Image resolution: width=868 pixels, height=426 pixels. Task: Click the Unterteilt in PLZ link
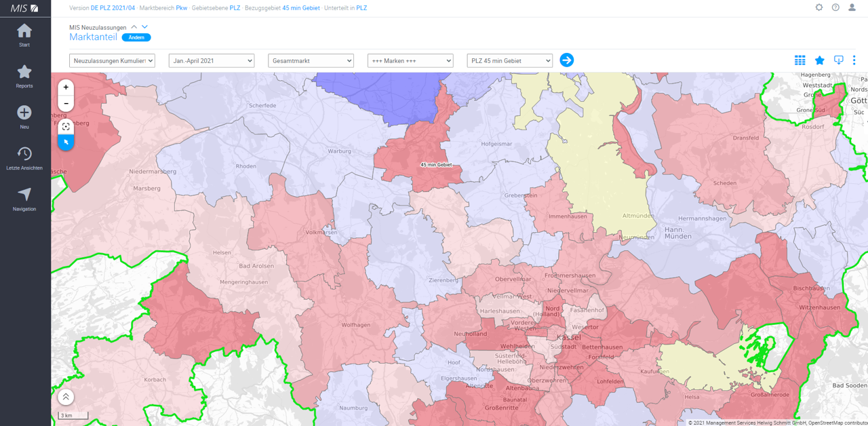pyautogui.click(x=361, y=8)
